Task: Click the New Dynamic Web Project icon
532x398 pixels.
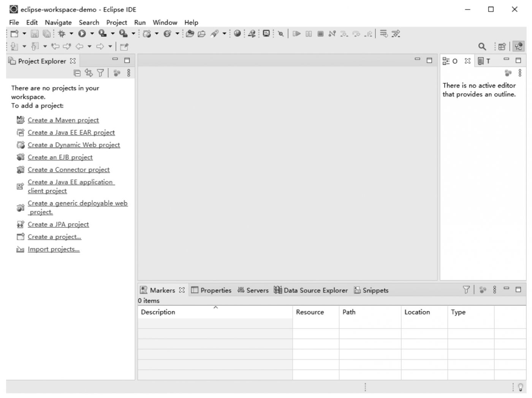Action: coord(147,34)
